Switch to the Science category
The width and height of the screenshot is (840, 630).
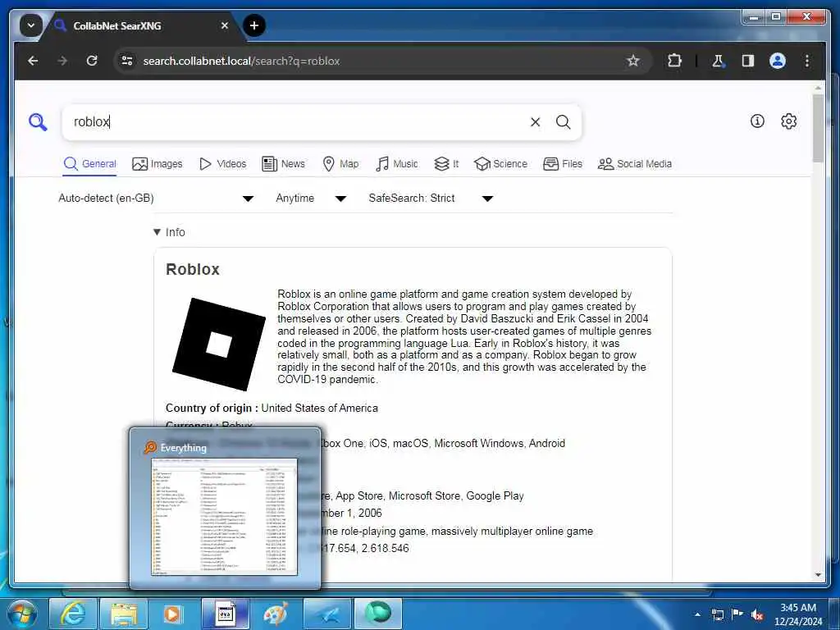pyautogui.click(x=500, y=164)
